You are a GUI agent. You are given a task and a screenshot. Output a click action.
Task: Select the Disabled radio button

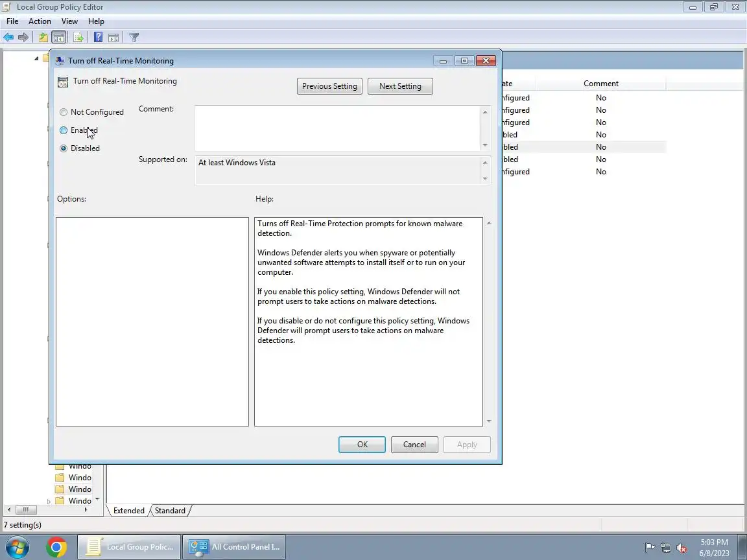64,148
